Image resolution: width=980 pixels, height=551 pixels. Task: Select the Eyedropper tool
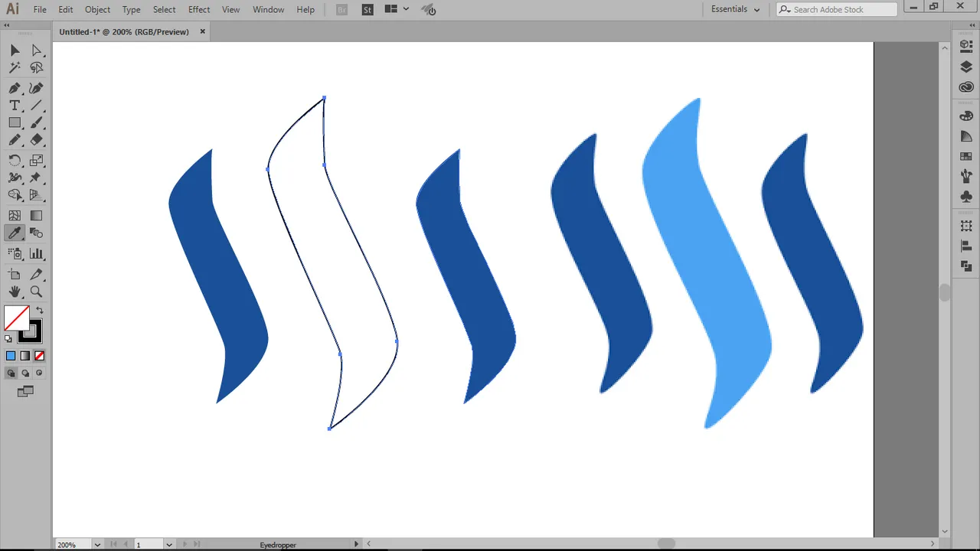tap(15, 233)
